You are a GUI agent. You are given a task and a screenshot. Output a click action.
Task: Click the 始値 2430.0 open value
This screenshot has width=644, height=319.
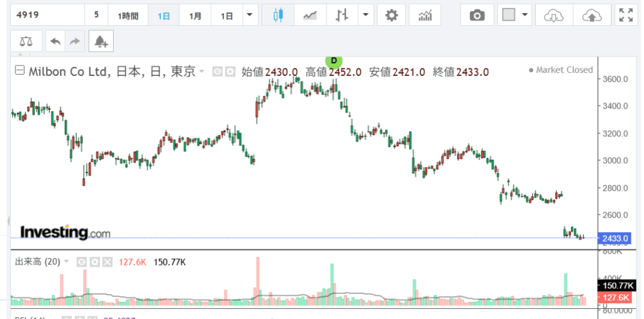pyautogui.click(x=269, y=72)
